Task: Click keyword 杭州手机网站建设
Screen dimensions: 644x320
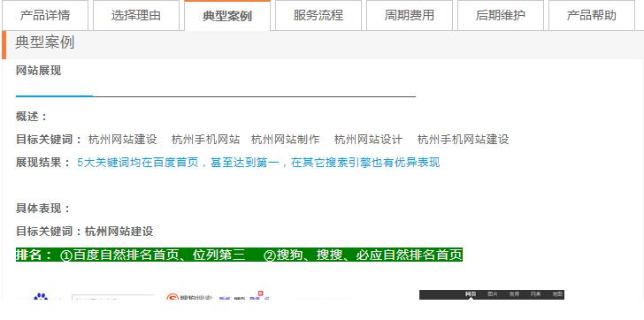Action: pyautogui.click(x=463, y=140)
